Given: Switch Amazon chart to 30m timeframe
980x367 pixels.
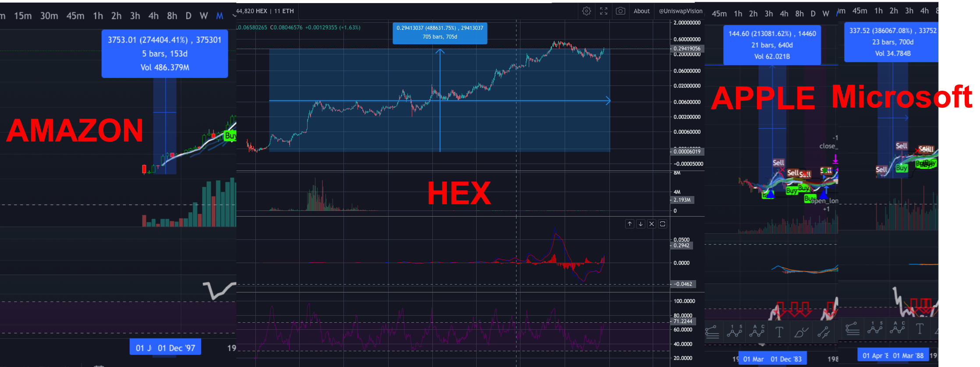Looking at the screenshot, I should pyautogui.click(x=49, y=16).
